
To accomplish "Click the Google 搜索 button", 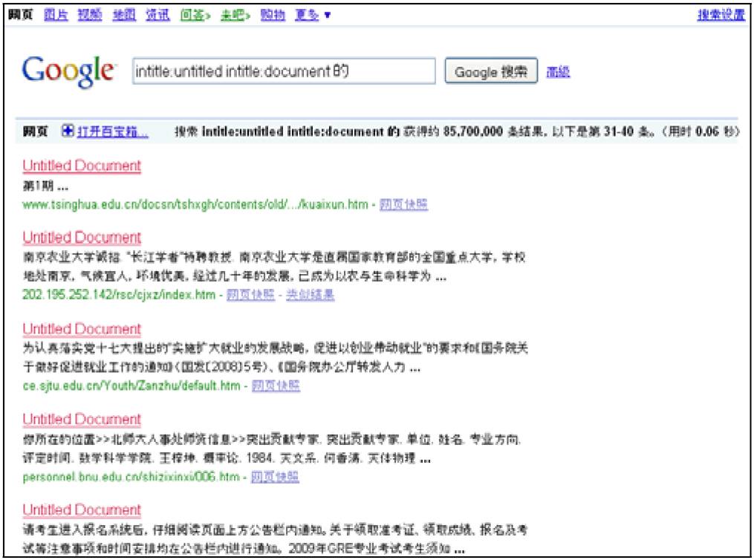I will pyautogui.click(x=491, y=71).
